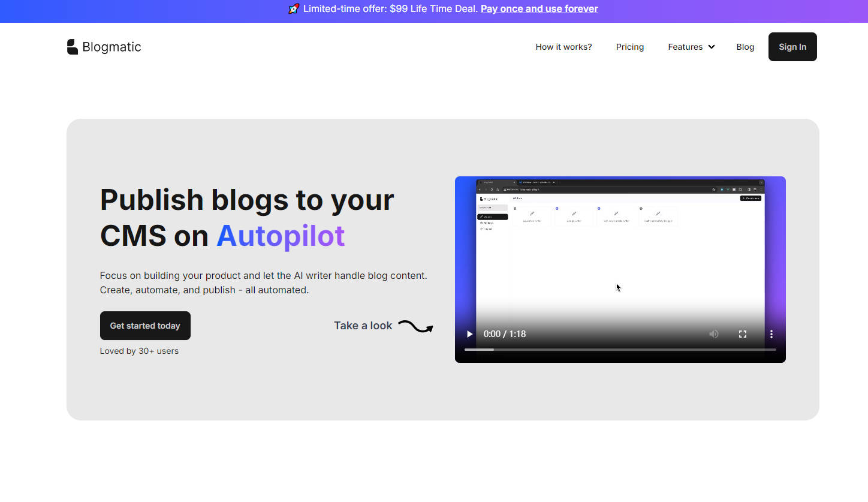The height and width of the screenshot is (502, 868).
Task: Click the squiggly arrow beside Take a look
Action: point(415,326)
